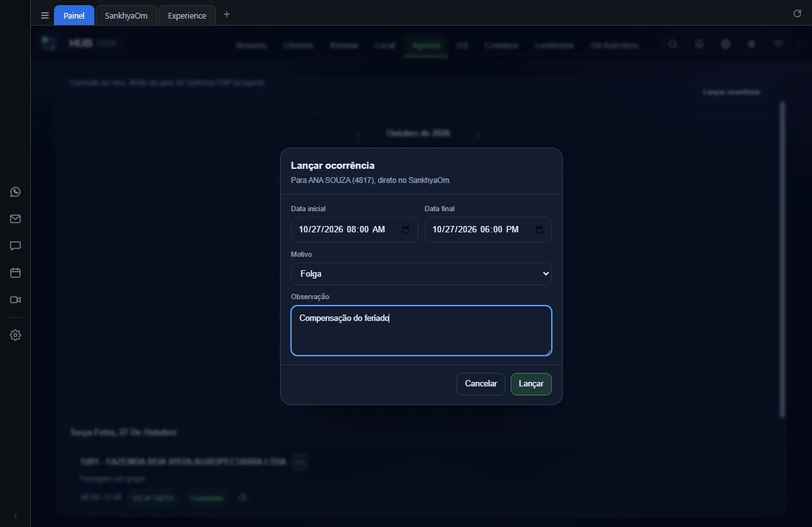Screen dimensions: 812x527
Task: Click the background page vertical scrollbar
Action: coord(782,259)
